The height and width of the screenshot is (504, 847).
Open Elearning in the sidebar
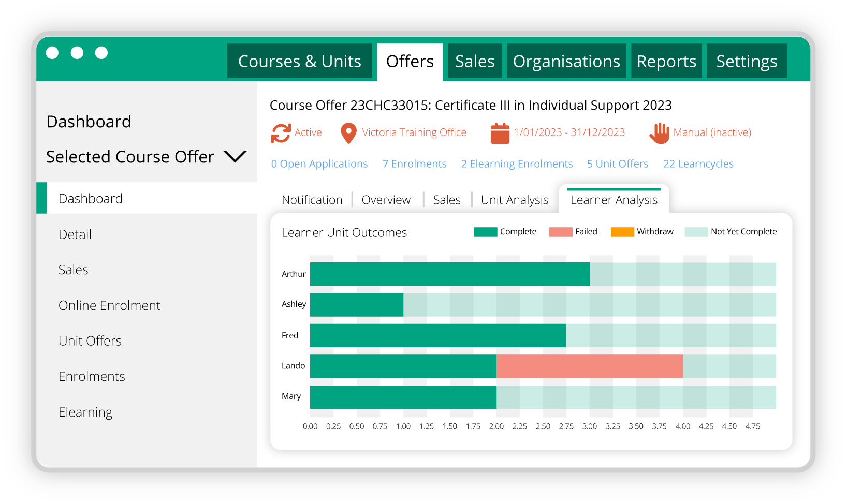85,412
